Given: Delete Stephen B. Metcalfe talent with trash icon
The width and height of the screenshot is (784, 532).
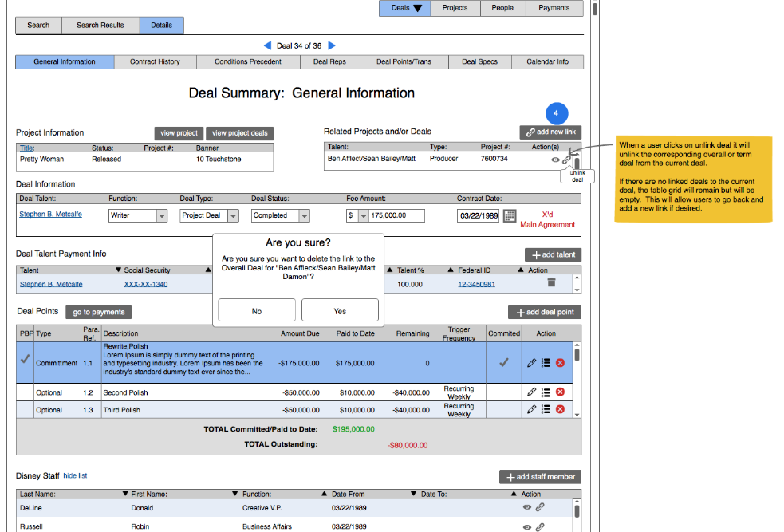Looking at the screenshot, I should pyautogui.click(x=551, y=282).
